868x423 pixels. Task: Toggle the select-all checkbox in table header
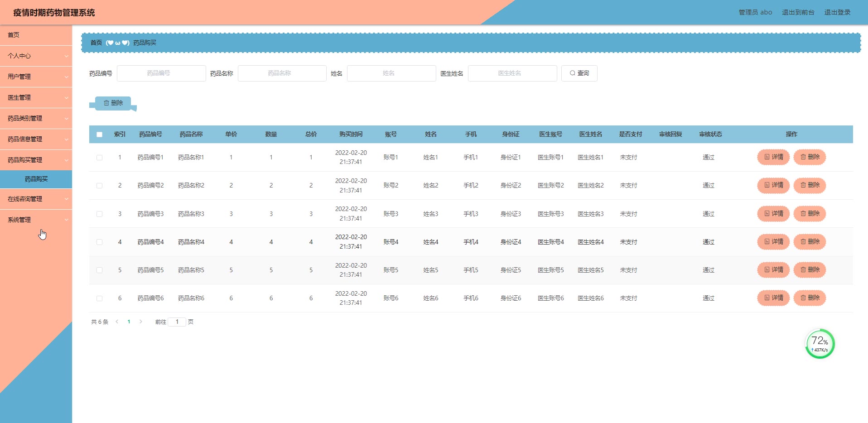point(100,135)
